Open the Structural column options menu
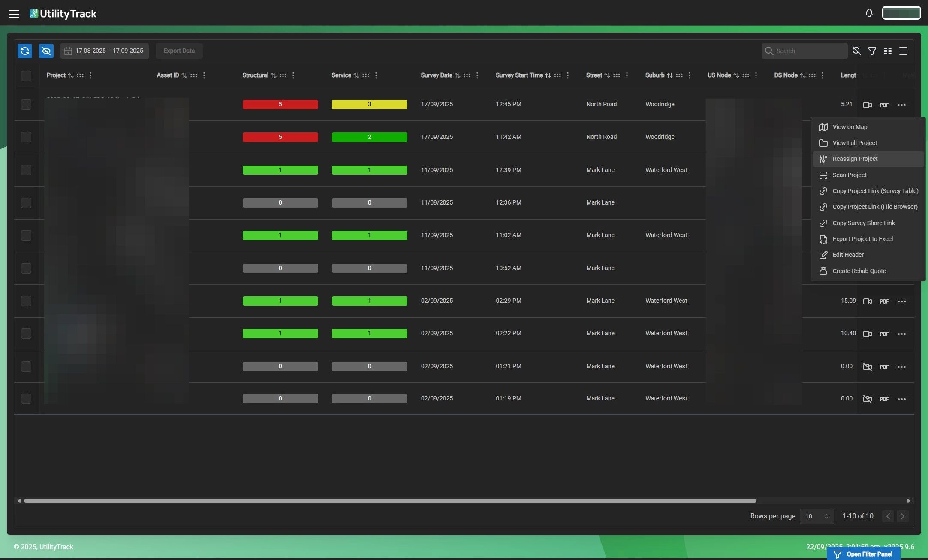 (293, 75)
